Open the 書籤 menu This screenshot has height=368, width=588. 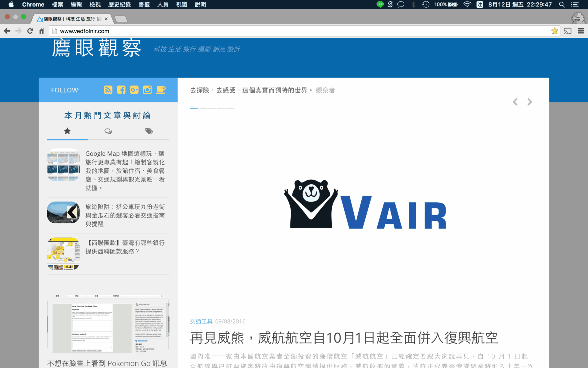click(x=144, y=5)
